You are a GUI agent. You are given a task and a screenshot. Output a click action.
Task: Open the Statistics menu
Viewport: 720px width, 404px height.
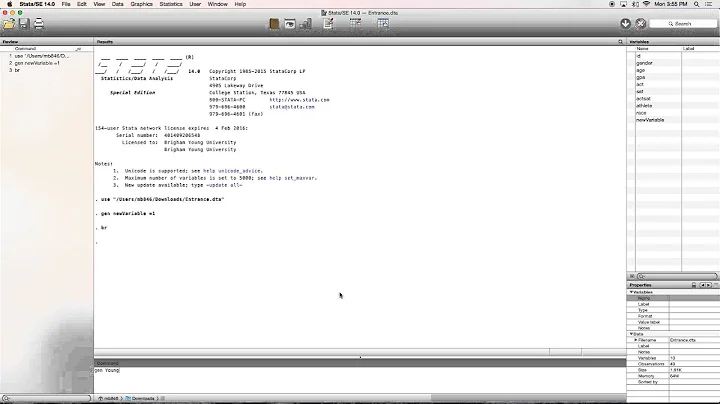(171, 4)
